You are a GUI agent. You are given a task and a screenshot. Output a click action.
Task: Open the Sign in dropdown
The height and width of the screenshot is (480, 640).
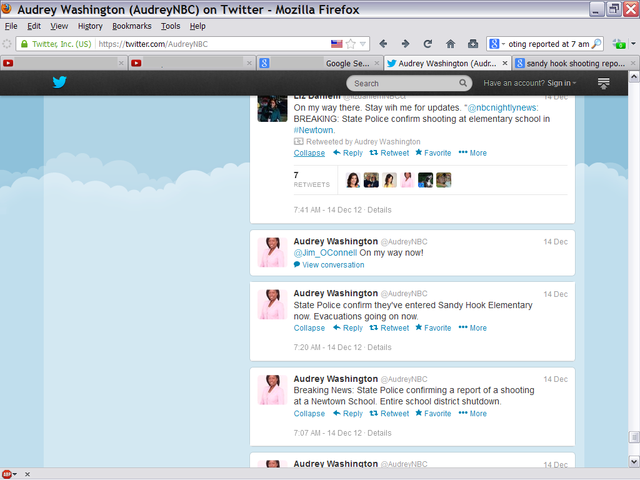pyautogui.click(x=562, y=83)
